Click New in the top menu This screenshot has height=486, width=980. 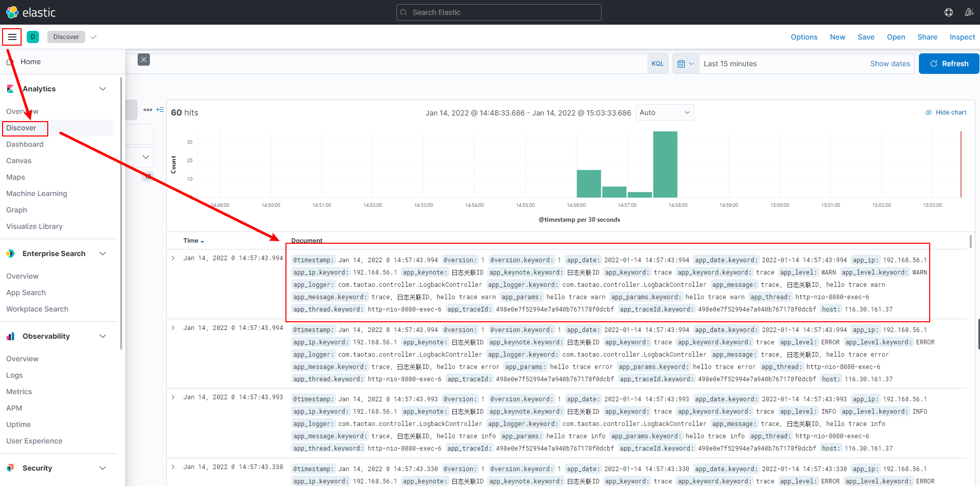pyautogui.click(x=838, y=37)
